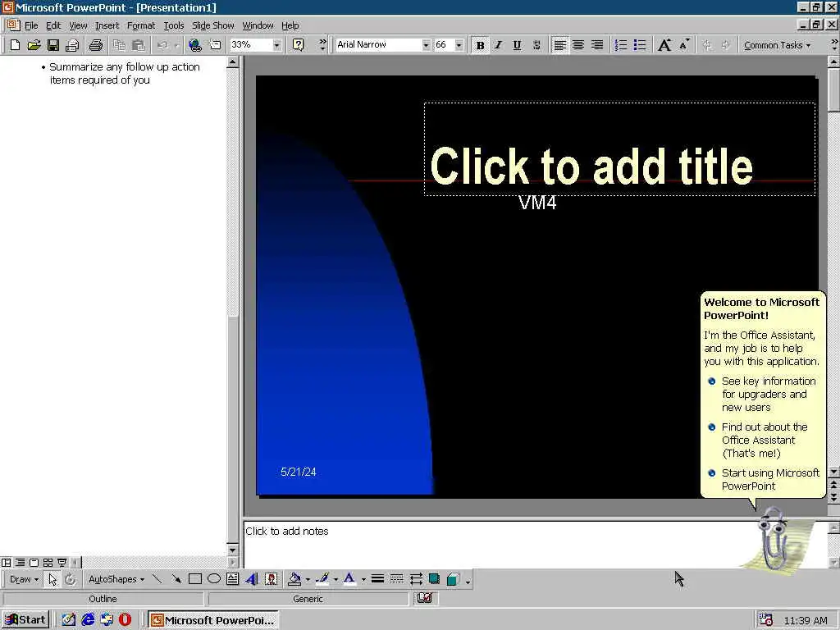This screenshot has height=630, width=840.
Task: Set Align Right paragraph alignment
Action: point(597,46)
